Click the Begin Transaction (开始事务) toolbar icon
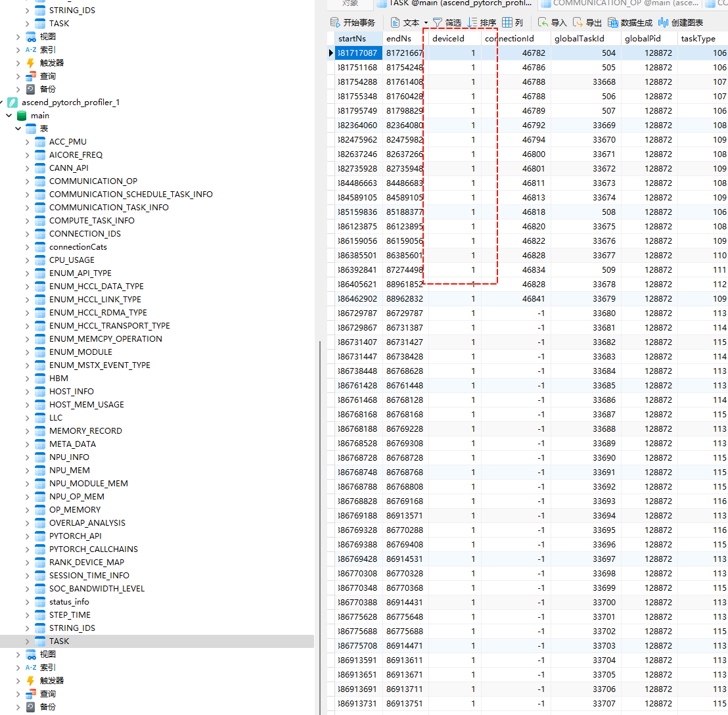The image size is (728, 715). [x=335, y=22]
